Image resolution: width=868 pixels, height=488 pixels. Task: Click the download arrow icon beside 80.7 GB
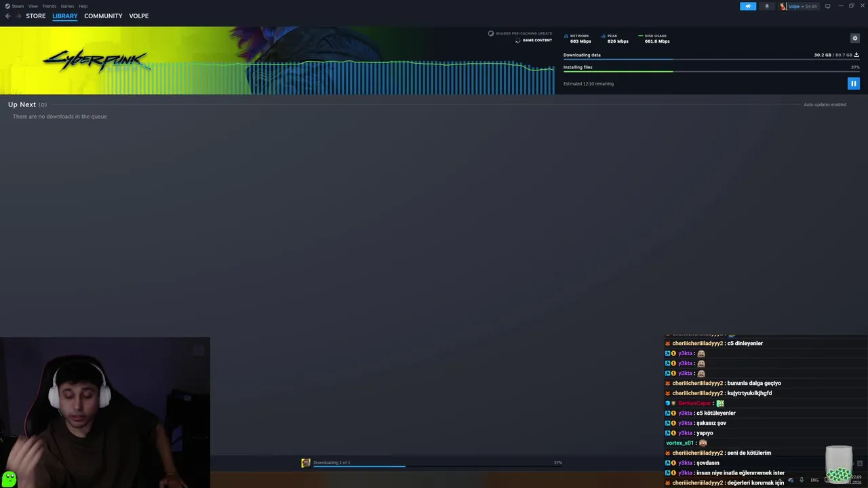tap(856, 55)
